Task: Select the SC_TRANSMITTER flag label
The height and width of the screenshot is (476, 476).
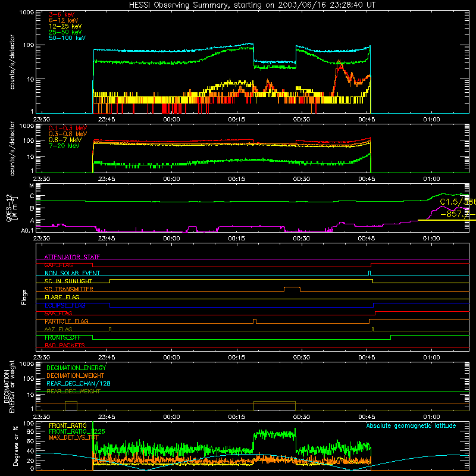Action: pyautogui.click(x=69, y=289)
